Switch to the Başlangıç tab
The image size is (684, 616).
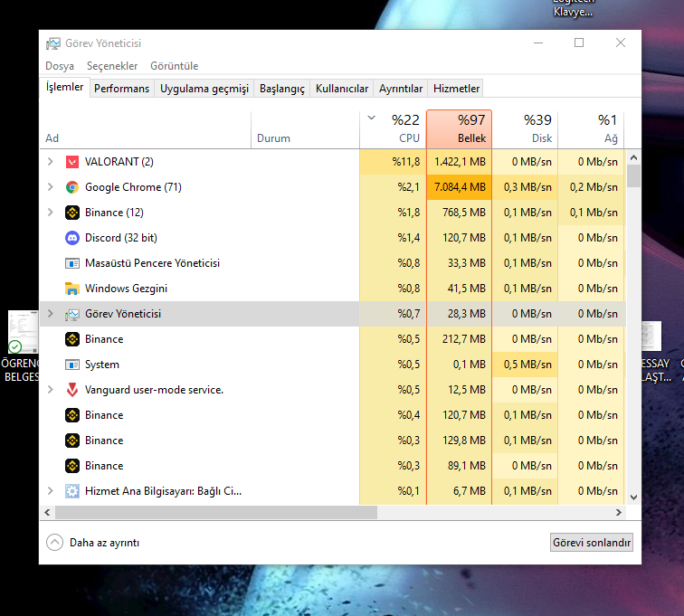281,89
